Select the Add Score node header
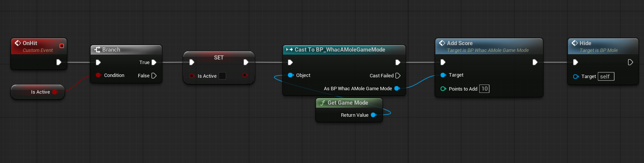This screenshot has height=163, width=644. pos(489,46)
